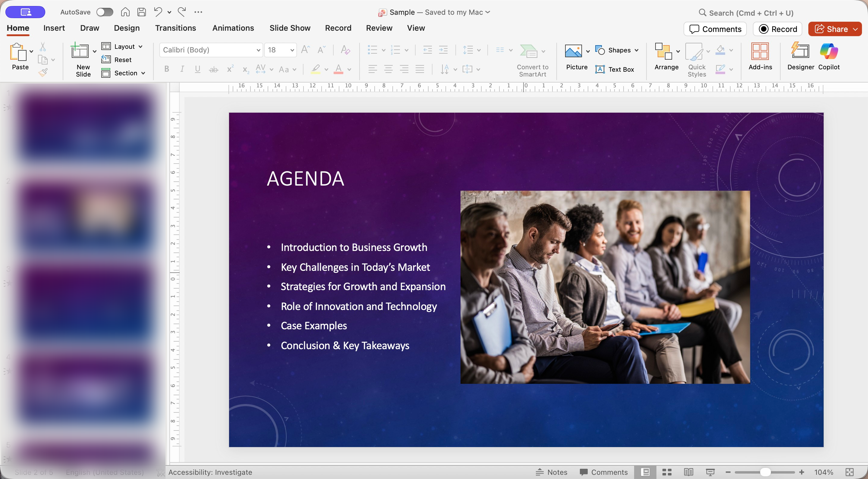
Task: Open the Slide Show tab
Action: pos(290,28)
